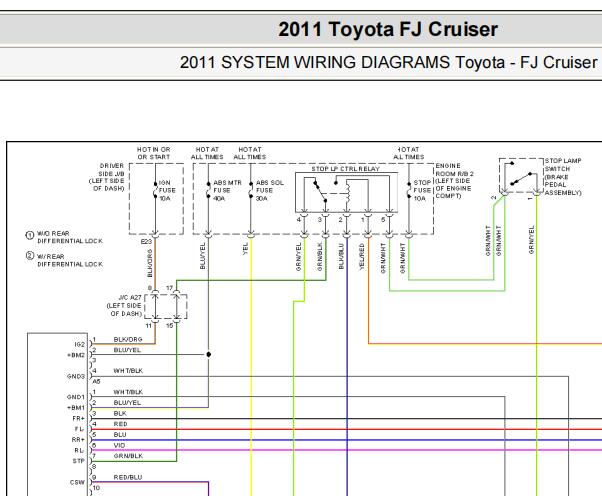Select the vertical 'BLK/ORG' wire label
602x496 pixels.
coord(150,263)
